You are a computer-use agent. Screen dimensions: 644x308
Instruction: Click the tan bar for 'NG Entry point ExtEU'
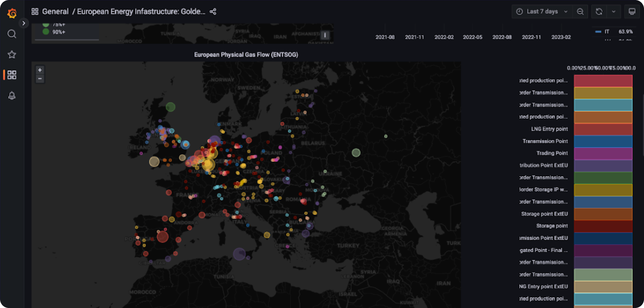point(603,287)
